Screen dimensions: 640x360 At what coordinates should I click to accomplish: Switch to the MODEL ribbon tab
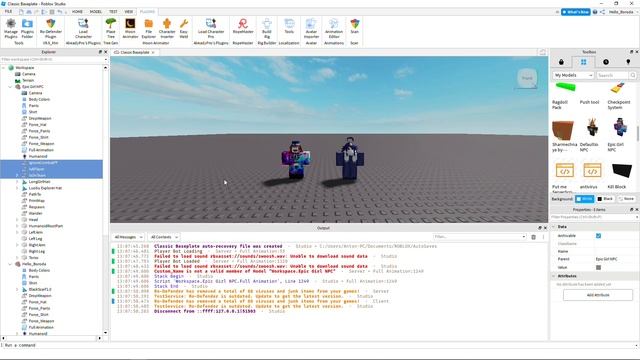pyautogui.click(x=96, y=11)
